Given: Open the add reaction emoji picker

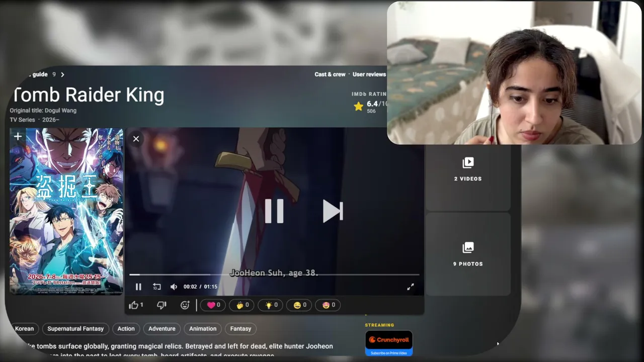Looking at the screenshot, I should (185, 305).
